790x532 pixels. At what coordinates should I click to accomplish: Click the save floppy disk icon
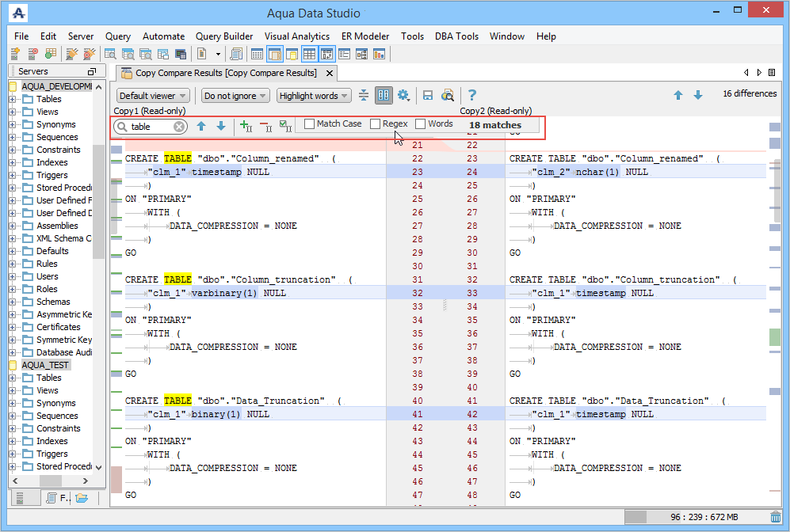click(x=428, y=95)
